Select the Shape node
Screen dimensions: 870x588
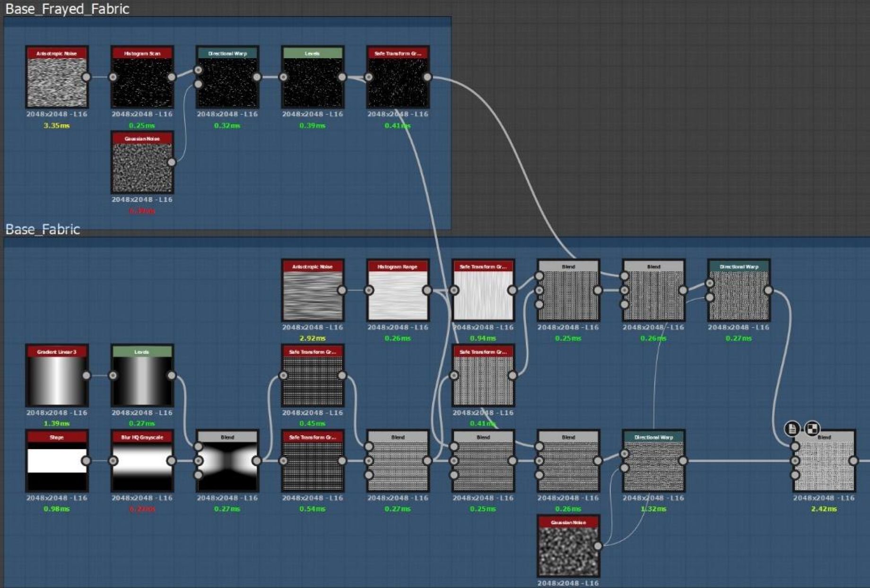(57, 461)
